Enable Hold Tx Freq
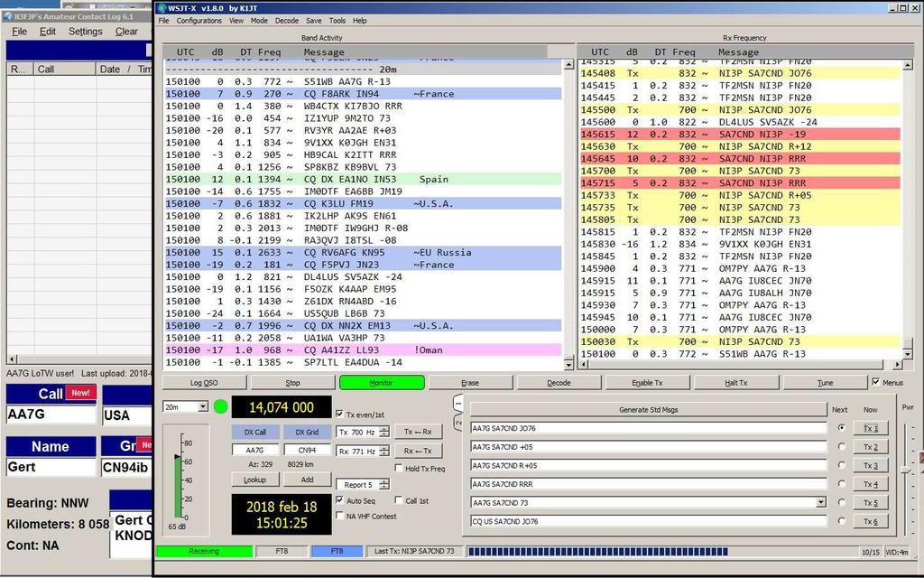The image size is (924, 578). pyautogui.click(x=398, y=469)
